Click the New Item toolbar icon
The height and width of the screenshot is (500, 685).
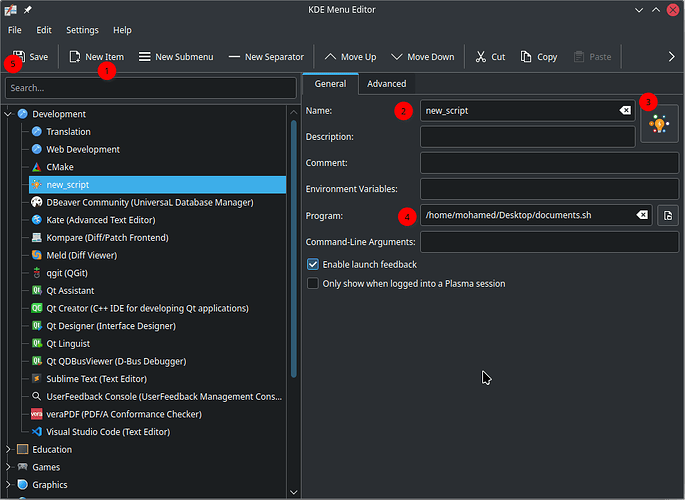coord(75,57)
